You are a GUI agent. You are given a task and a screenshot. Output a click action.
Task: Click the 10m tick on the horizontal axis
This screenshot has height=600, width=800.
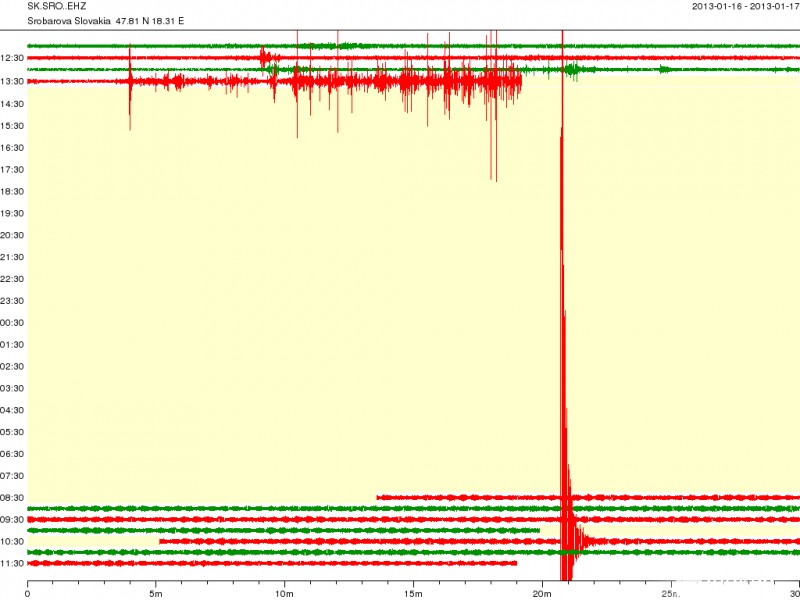(284, 592)
